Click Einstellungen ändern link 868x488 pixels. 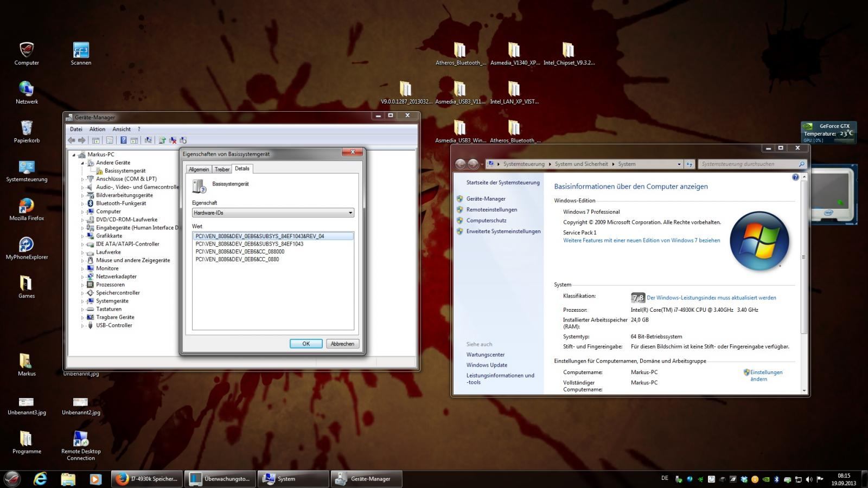pyautogui.click(x=766, y=376)
